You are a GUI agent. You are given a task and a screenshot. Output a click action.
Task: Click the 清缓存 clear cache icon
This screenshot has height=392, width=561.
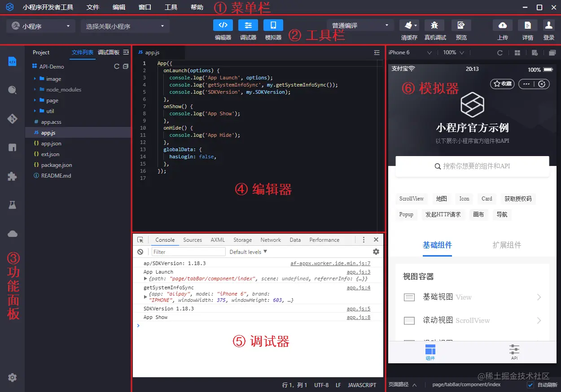pyautogui.click(x=409, y=25)
